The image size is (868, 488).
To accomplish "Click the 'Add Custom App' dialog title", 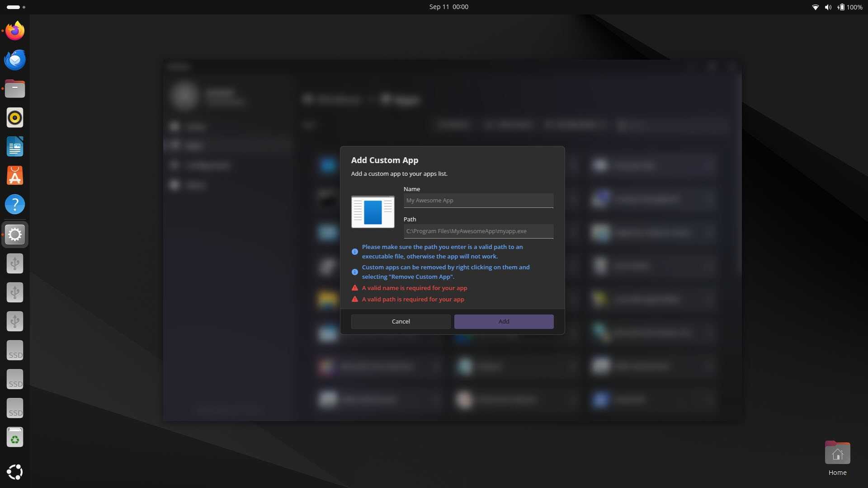I will click(385, 160).
